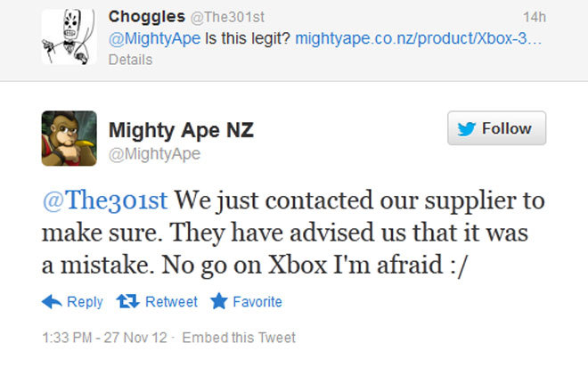Click the Retweet arrows icon

tap(127, 301)
